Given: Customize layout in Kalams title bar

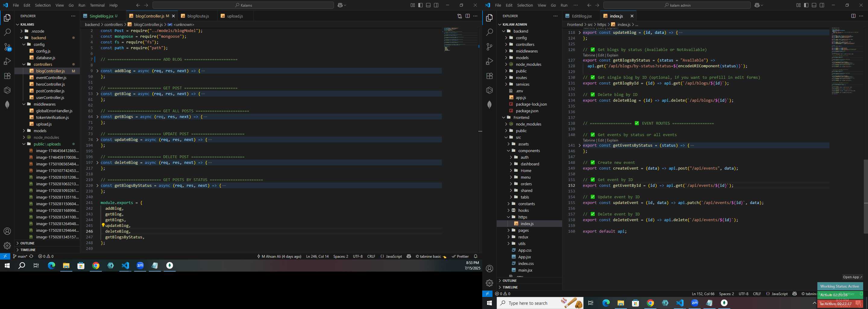Looking at the screenshot, I should (412, 5).
